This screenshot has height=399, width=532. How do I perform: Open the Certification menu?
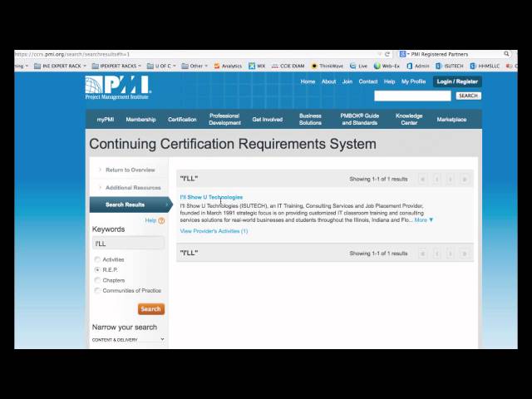pos(182,120)
